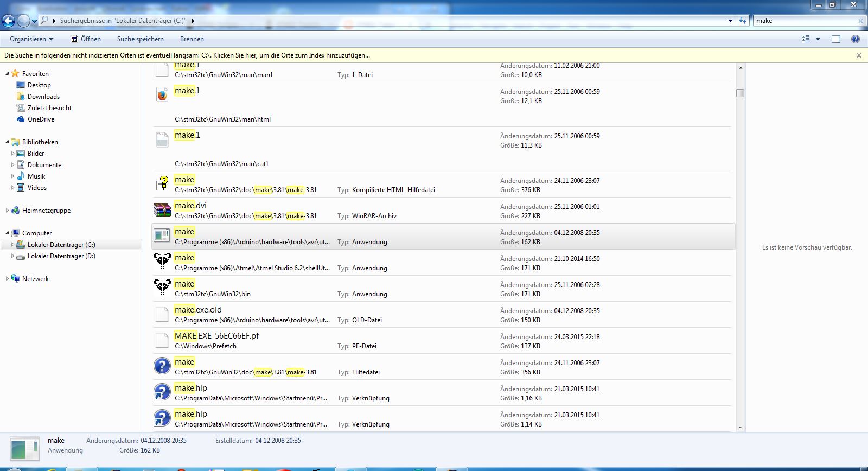868x471 pixels.
Task: Open the Organisieren menu
Action: point(31,39)
